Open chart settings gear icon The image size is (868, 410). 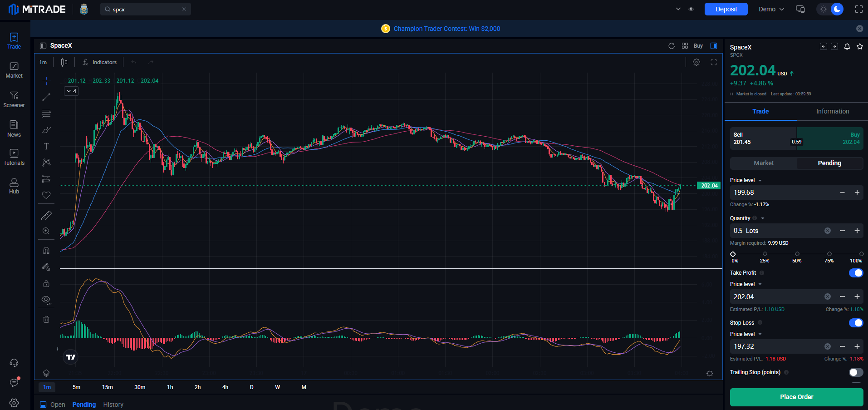point(696,62)
